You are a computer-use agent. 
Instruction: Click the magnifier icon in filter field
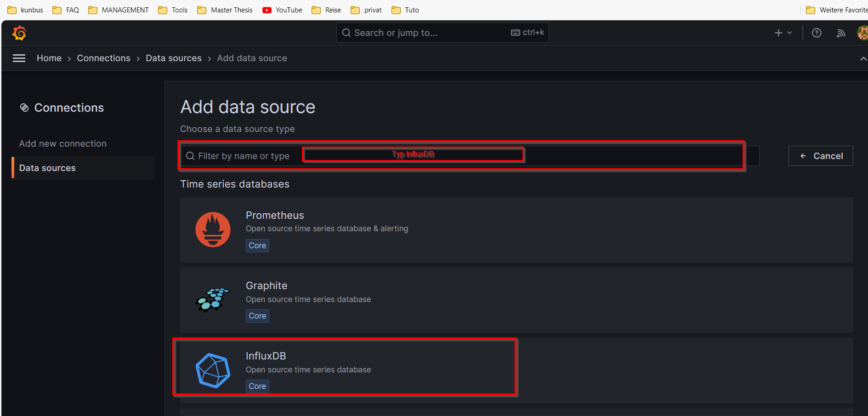tap(190, 156)
